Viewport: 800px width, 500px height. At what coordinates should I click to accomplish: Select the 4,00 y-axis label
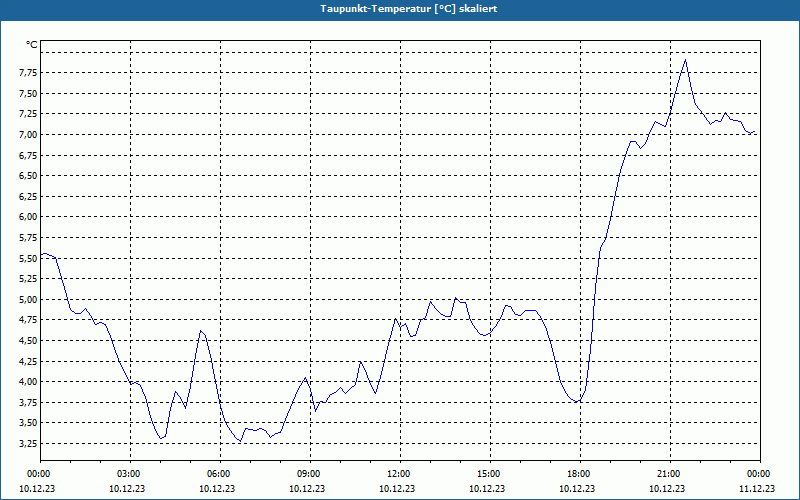[x=28, y=382]
